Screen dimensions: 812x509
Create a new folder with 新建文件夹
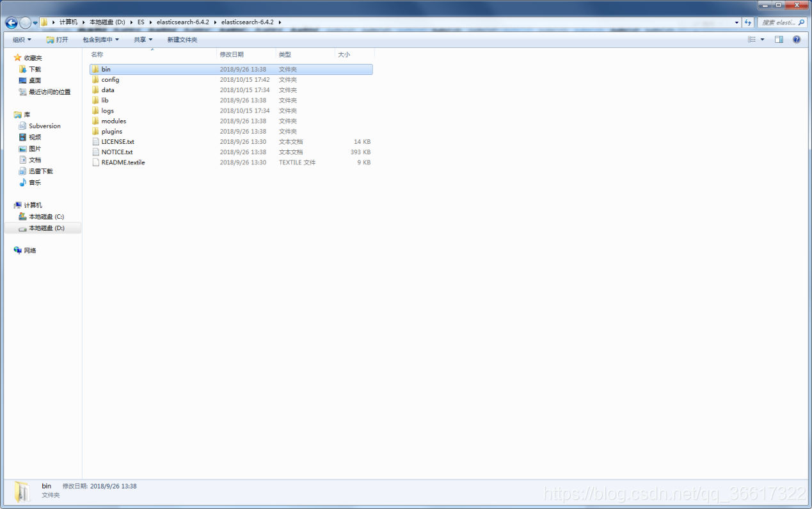click(182, 40)
